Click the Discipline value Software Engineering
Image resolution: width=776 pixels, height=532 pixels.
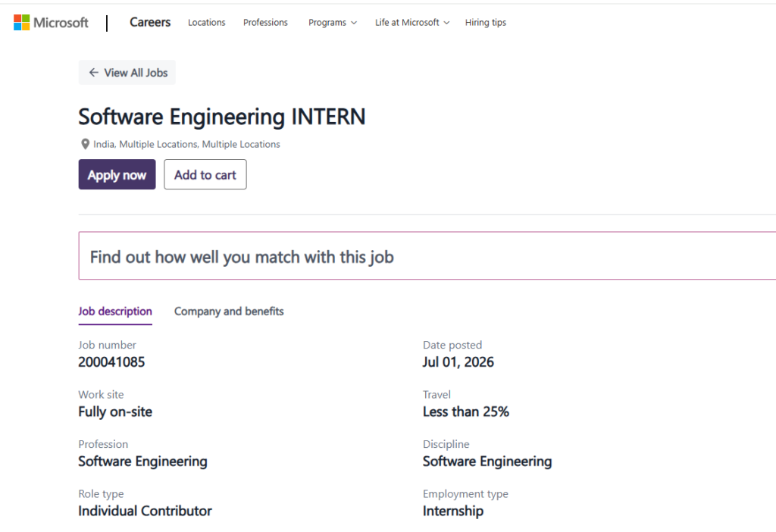click(487, 462)
